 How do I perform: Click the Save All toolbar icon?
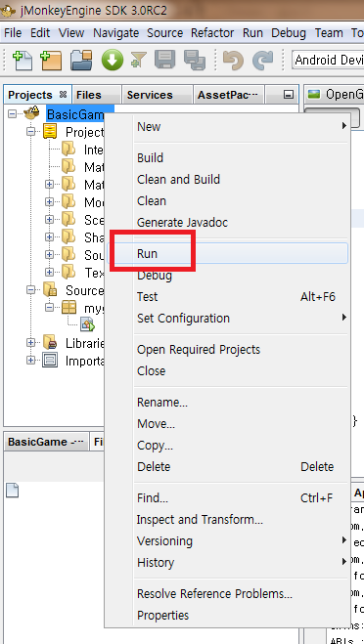195,60
